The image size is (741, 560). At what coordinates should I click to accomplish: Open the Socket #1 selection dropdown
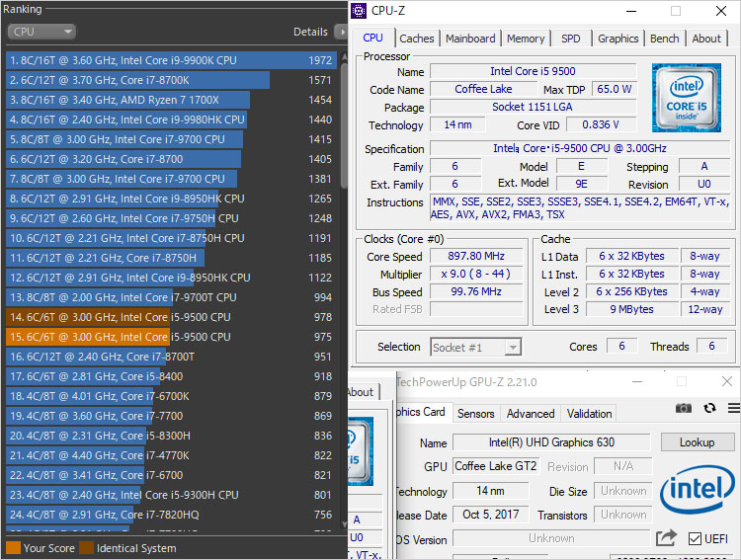click(x=476, y=348)
